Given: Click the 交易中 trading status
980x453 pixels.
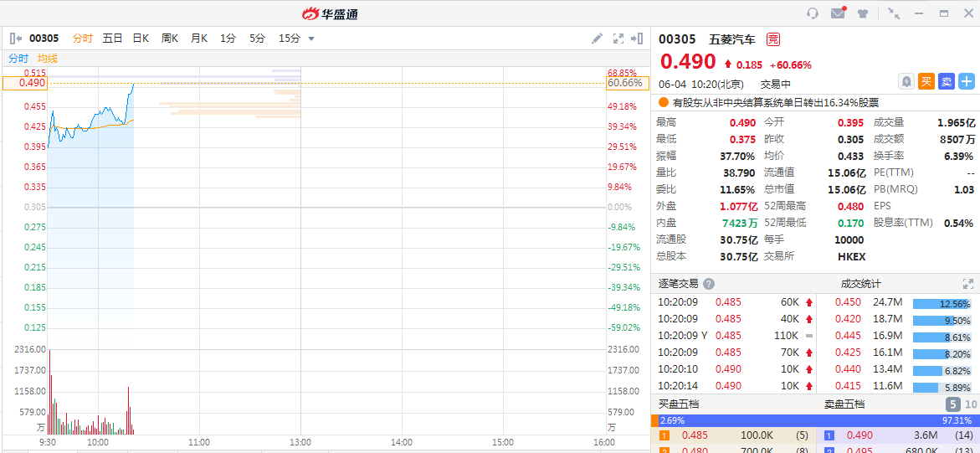Looking at the screenshot, I should pos(776,84).
